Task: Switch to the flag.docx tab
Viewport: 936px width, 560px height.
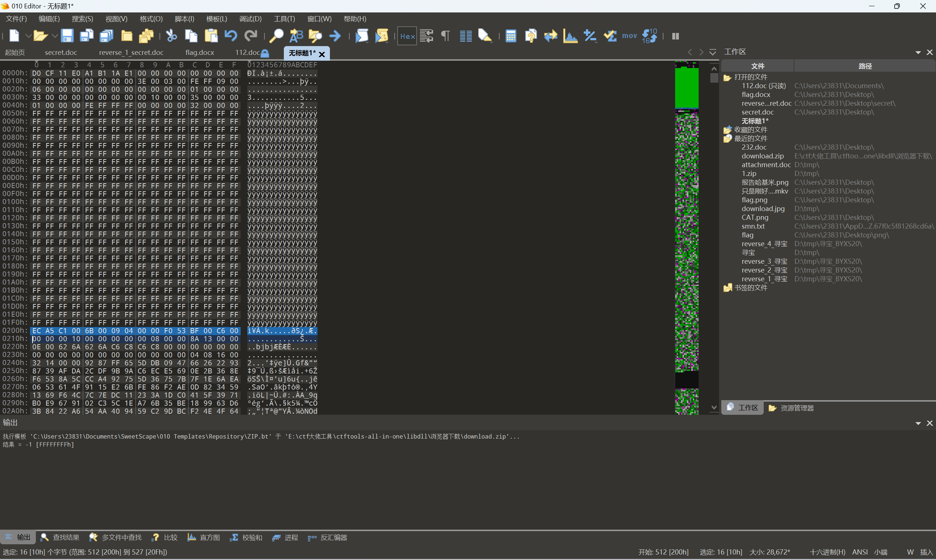Action: [x=200, y=52]
